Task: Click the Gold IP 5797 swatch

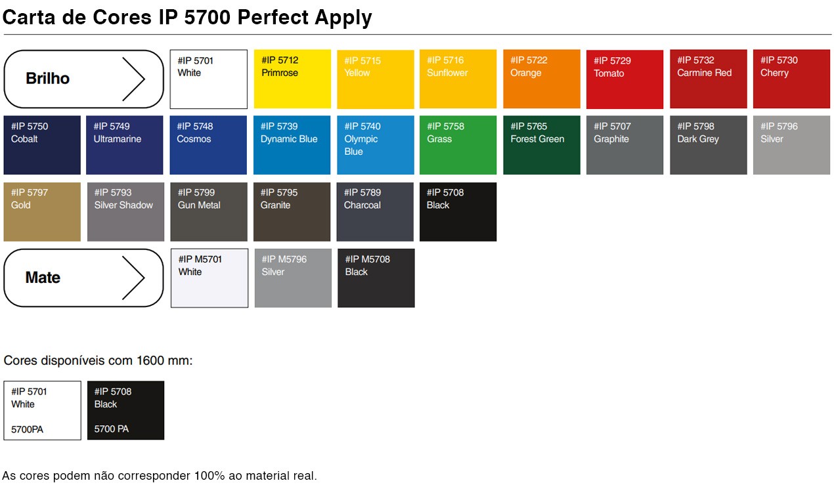Action: tap(42, 212)
